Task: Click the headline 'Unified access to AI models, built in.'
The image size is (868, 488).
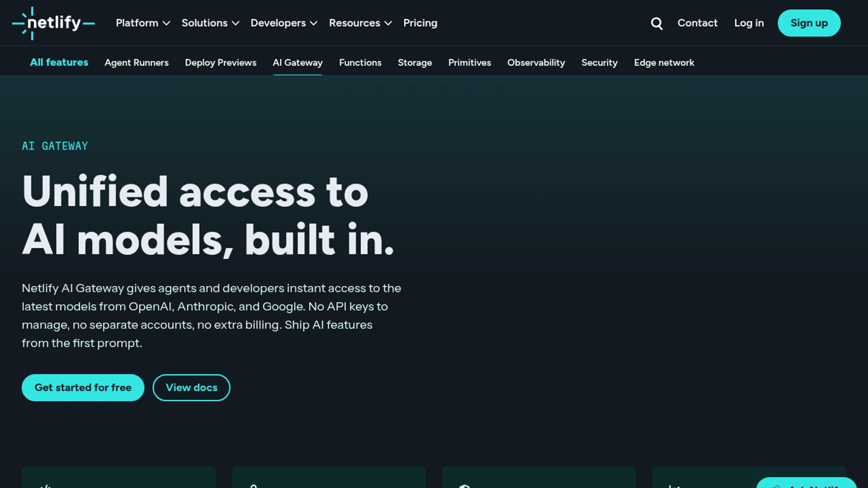Action: (x=208, y=216)
